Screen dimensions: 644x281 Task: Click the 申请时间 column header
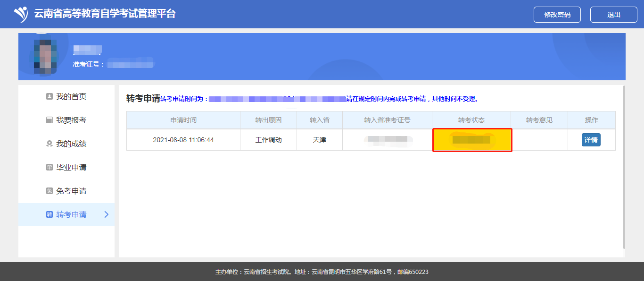pyautogui.click(x=183, y=120)
